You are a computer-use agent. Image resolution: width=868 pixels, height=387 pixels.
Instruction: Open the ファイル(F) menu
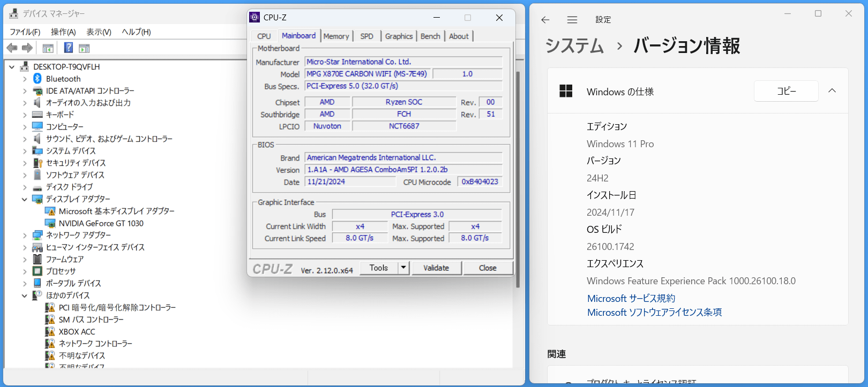click(25, 32)
